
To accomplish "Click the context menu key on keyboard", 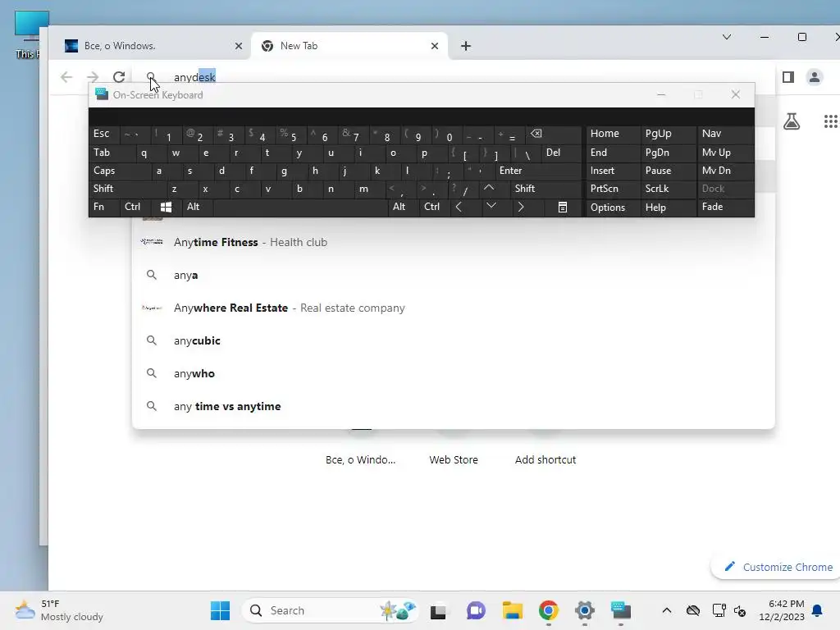I will pos(562,207).
